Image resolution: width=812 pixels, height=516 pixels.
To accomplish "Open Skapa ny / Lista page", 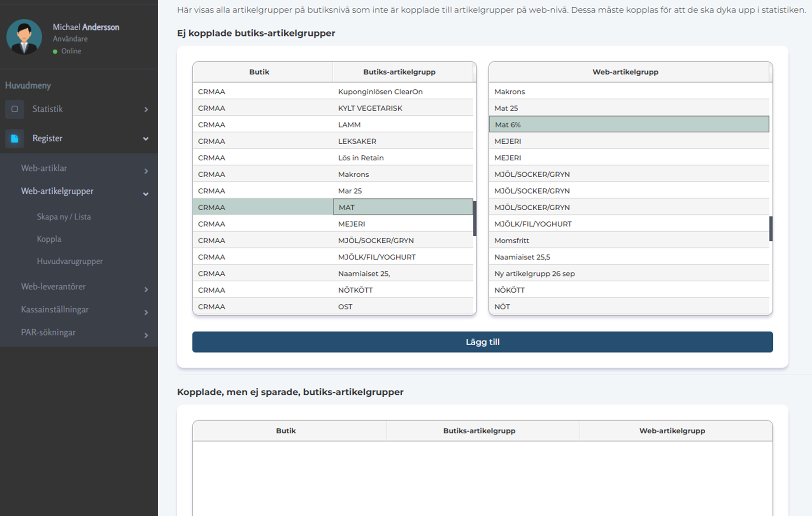I will click(64, 217).
